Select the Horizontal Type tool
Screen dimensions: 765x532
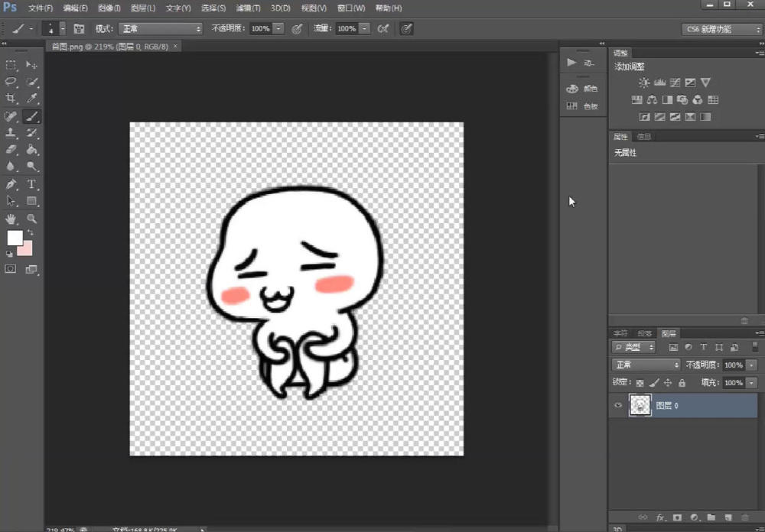pyautogui.click(x=31, y=184)
